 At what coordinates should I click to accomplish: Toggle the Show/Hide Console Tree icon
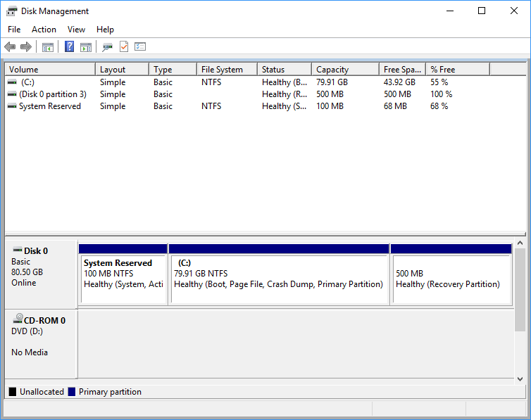(48, 47)
